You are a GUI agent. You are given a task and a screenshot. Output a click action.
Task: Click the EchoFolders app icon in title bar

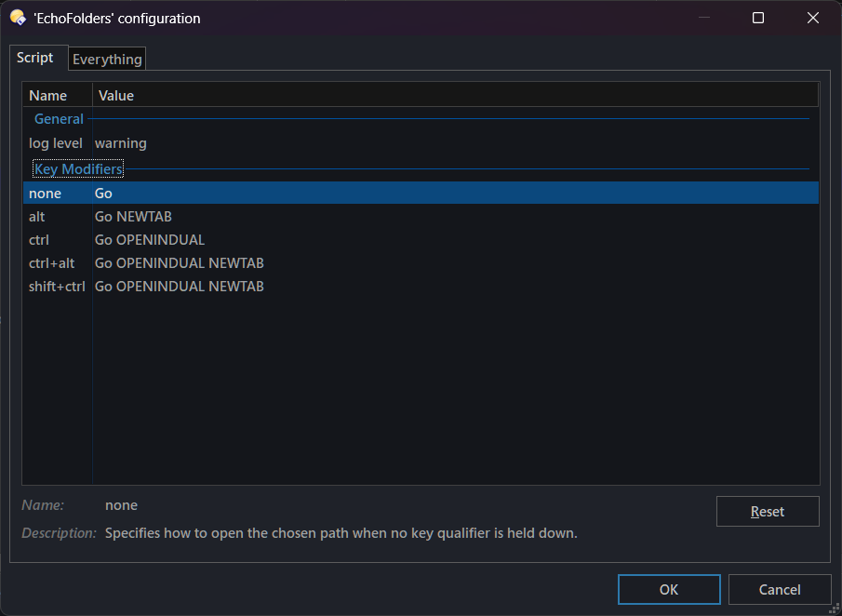pos(17,18)
